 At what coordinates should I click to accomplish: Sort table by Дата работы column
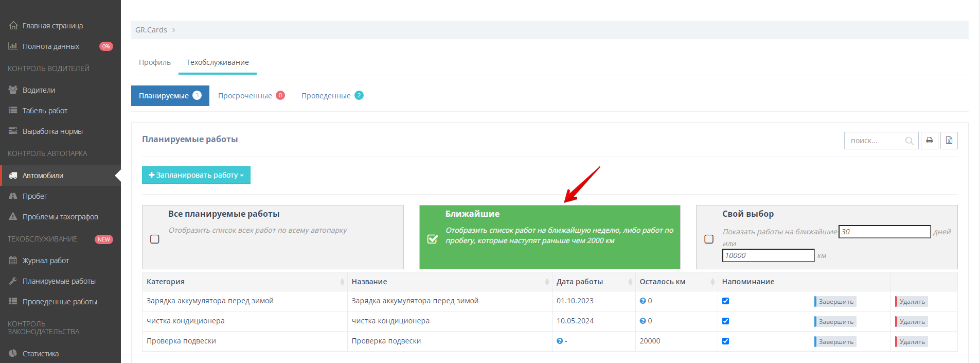[630, 282]
